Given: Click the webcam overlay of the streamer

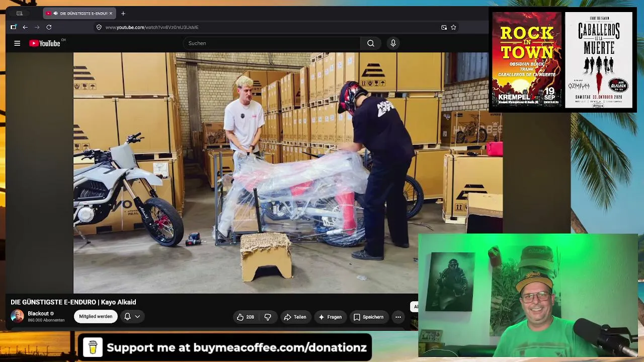Looking at the screenshot, I should click(x=528, y=295).
